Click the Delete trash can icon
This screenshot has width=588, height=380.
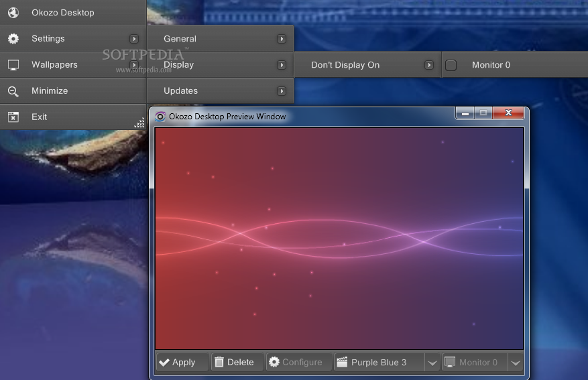pyautogui.click(x=219, y=362)
